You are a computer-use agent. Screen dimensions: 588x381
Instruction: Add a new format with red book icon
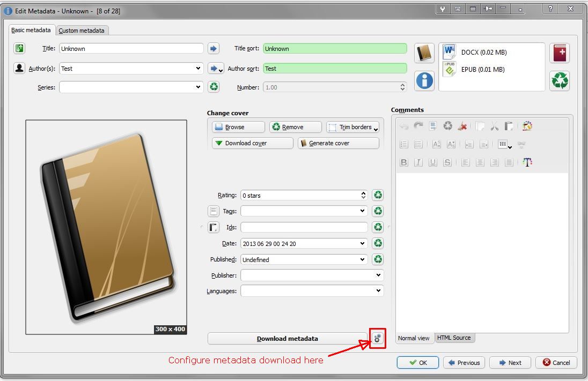[x=560, y=53]
